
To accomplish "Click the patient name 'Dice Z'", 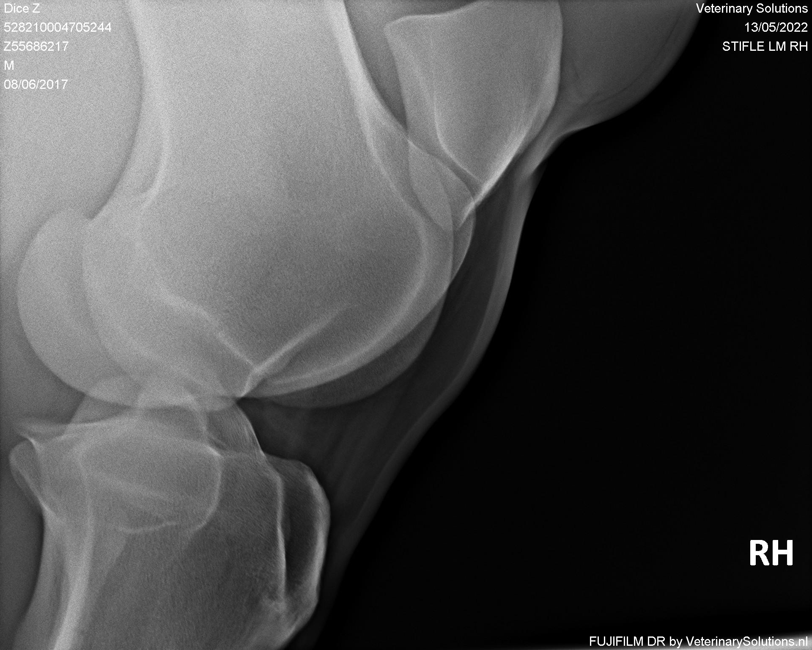I will [22, 8].
